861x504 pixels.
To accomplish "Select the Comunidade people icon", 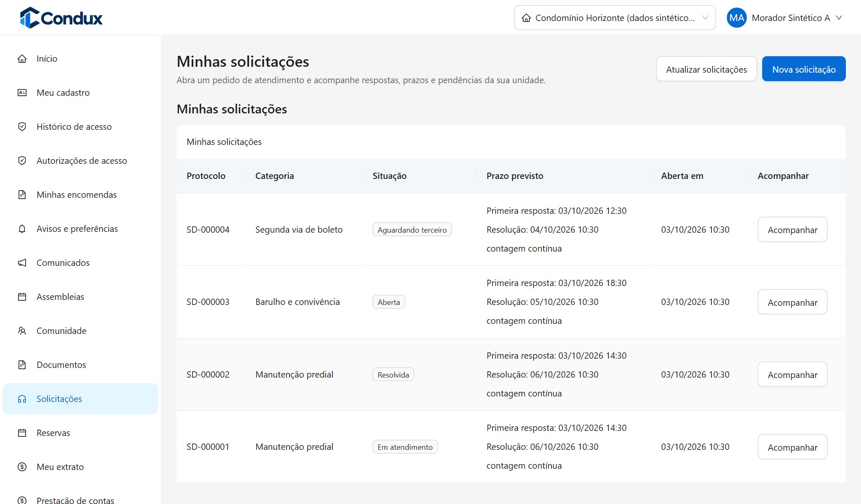I will (x=22, y=331).
